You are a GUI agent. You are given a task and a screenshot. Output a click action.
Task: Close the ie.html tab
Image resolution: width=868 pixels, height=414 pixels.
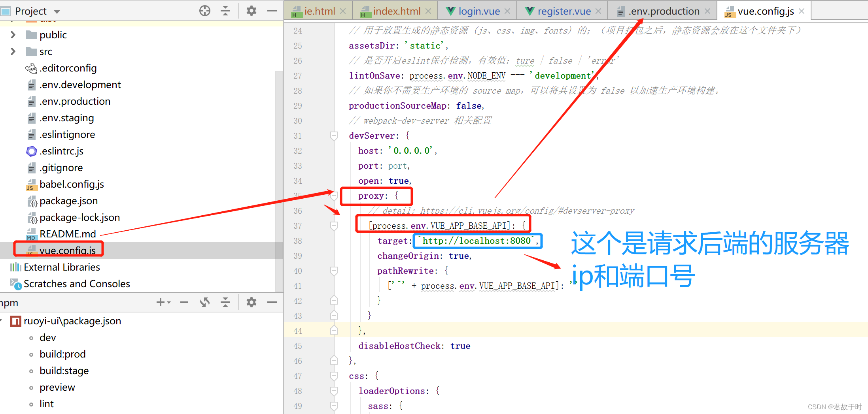point(343,11)
